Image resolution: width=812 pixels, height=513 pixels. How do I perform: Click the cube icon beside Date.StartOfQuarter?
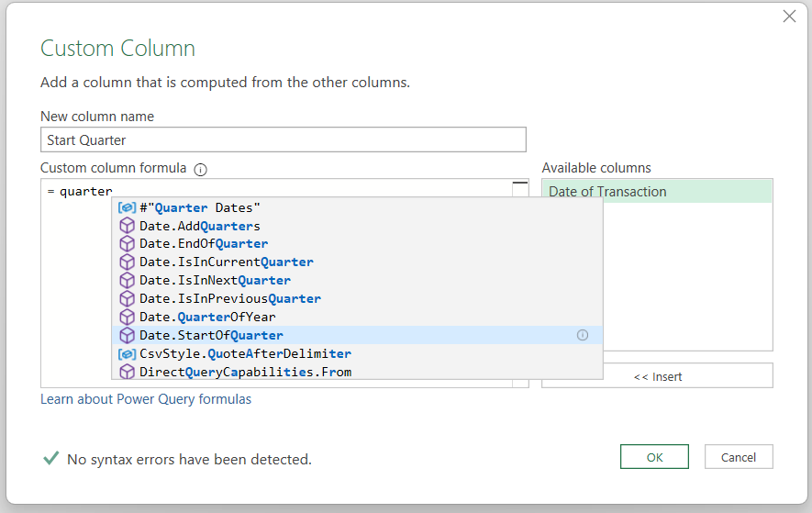point(127,335)
